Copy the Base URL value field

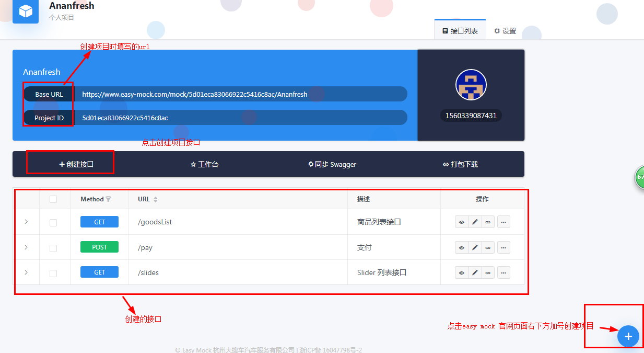pyautogui.click(x=241, y=94)
